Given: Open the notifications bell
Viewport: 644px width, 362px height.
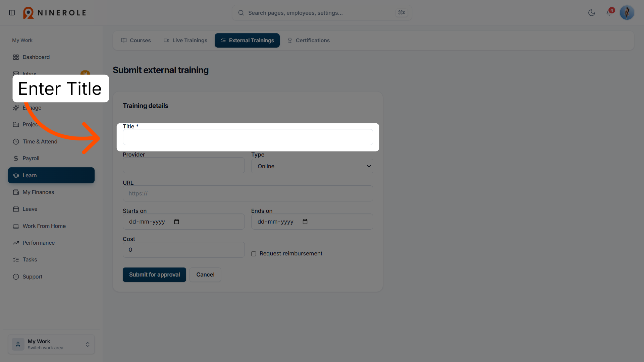Looking at the screenshot, I should 609,13.
